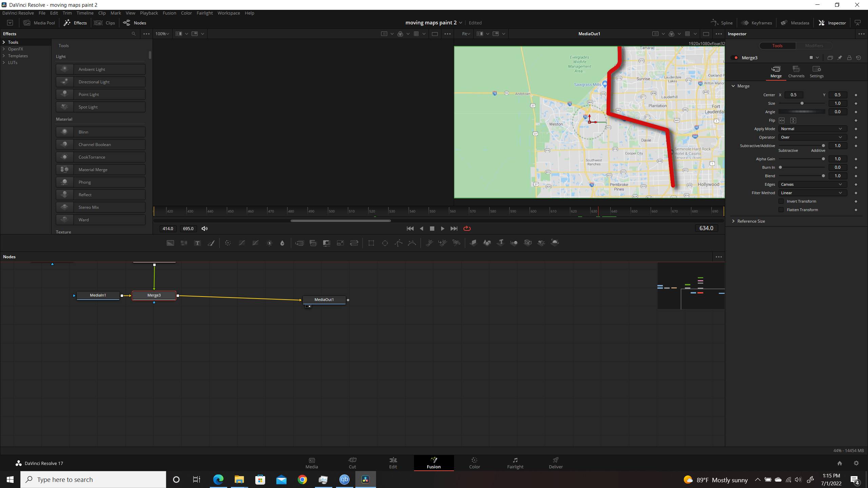Add an Ellipse mask from toolbar
868x488 pixels.
pos(385,243)
